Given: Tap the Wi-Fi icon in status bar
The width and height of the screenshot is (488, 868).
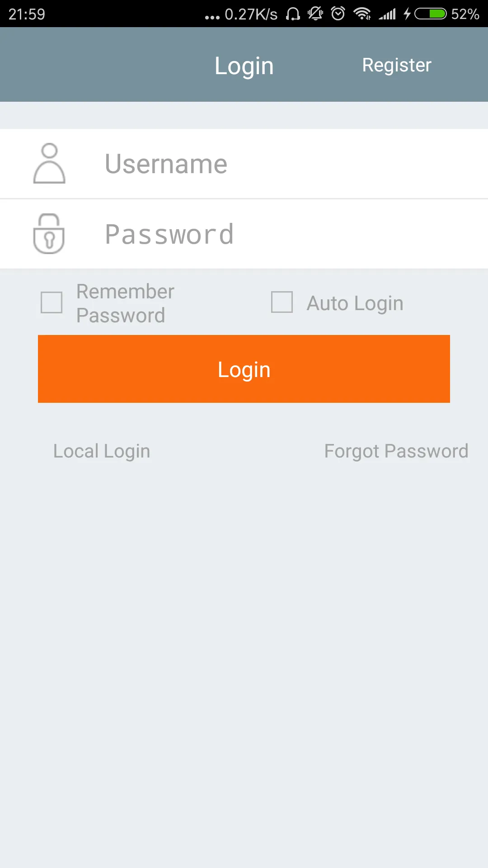Looking at the screenshot, I should pos(362,14).
